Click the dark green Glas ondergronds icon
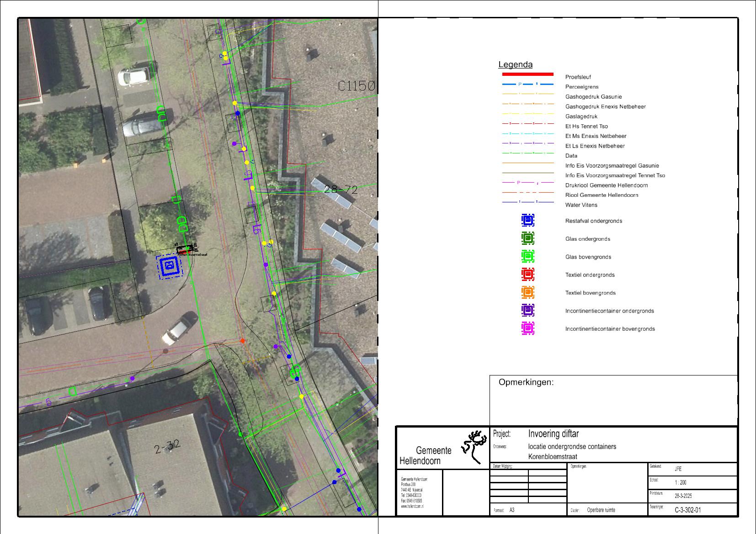Image resolution: width=756 pixels, height=534 pixels. tap(528, 238)
